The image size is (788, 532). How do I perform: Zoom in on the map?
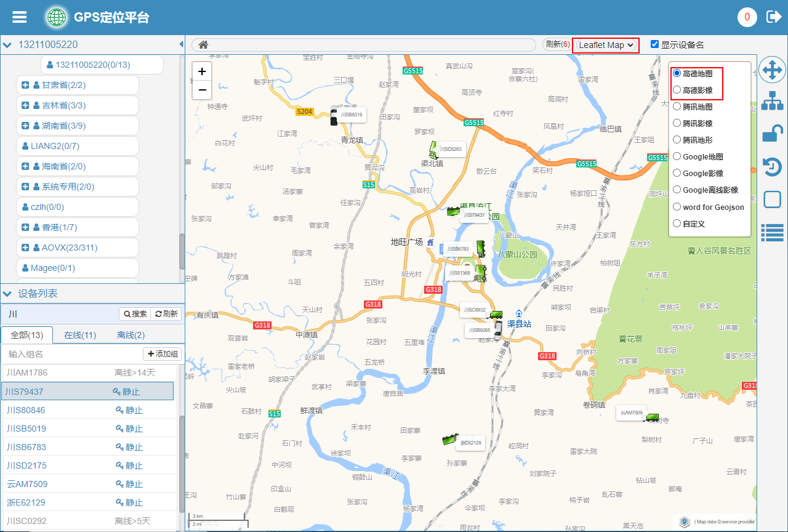(x=202, y=71)
